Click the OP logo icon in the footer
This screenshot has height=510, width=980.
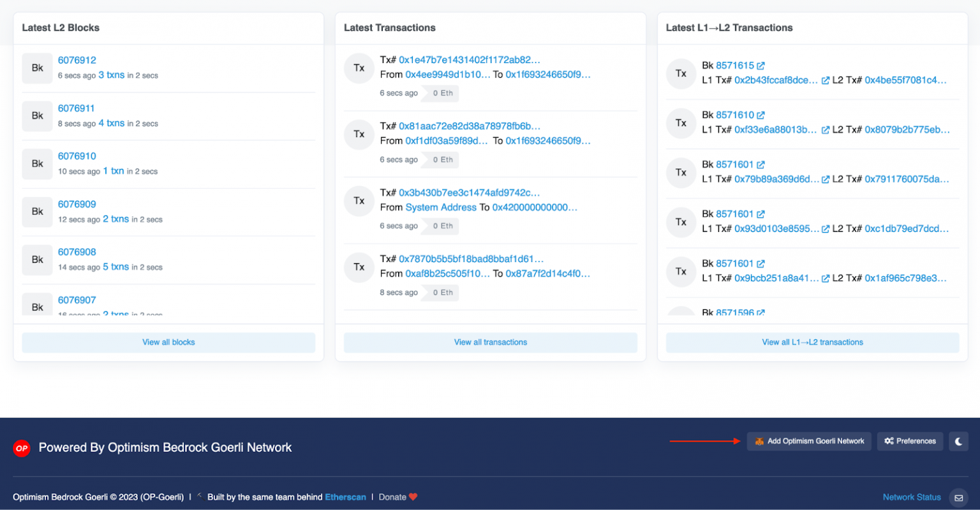pos(21,448)
